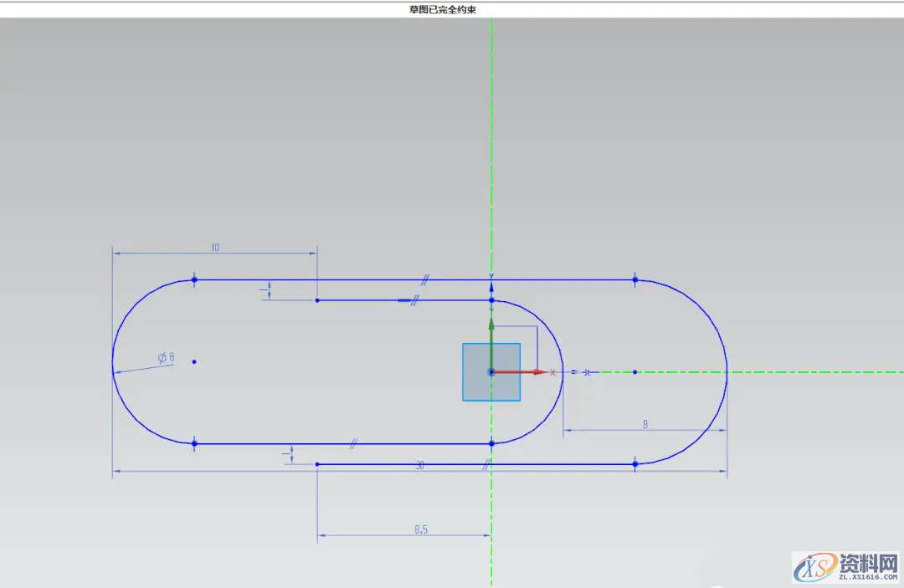Click parallel constraint symbol on top outer line

click(x=426, y=279)
